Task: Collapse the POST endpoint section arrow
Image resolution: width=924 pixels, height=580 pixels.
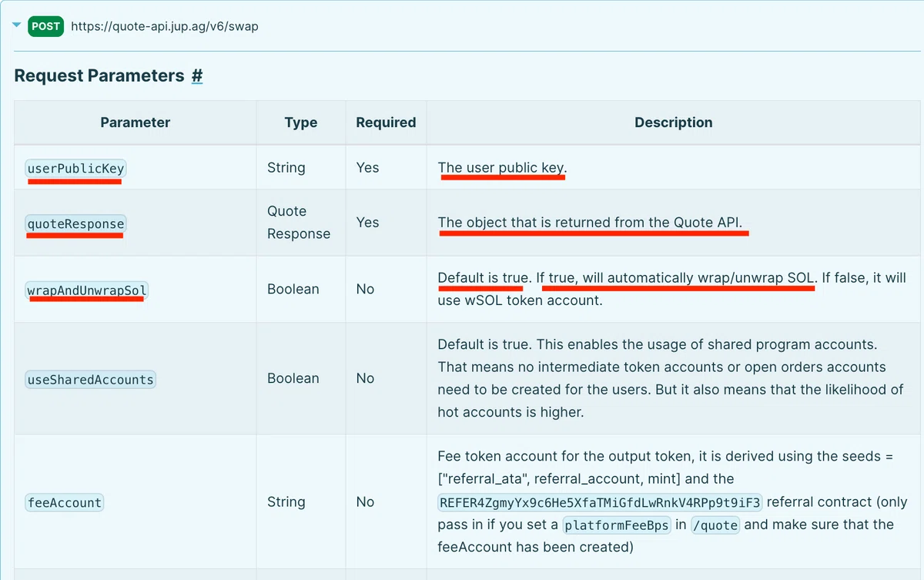Action: pyautogui.click(x=16, y=25)
